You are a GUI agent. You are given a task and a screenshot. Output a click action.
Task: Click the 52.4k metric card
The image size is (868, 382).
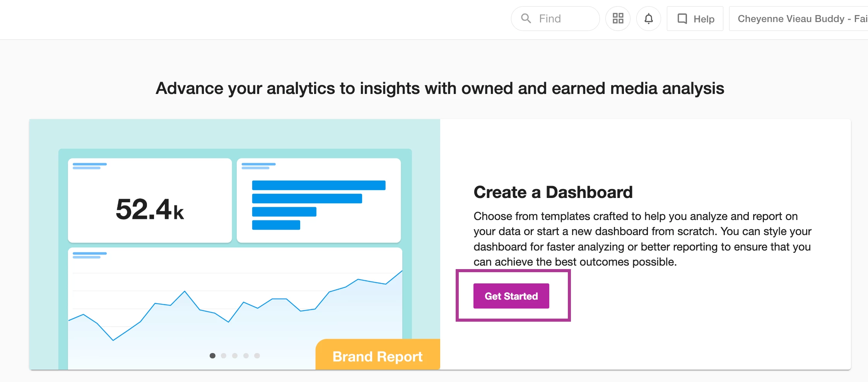pyautogui.click(x=150, y=200)
